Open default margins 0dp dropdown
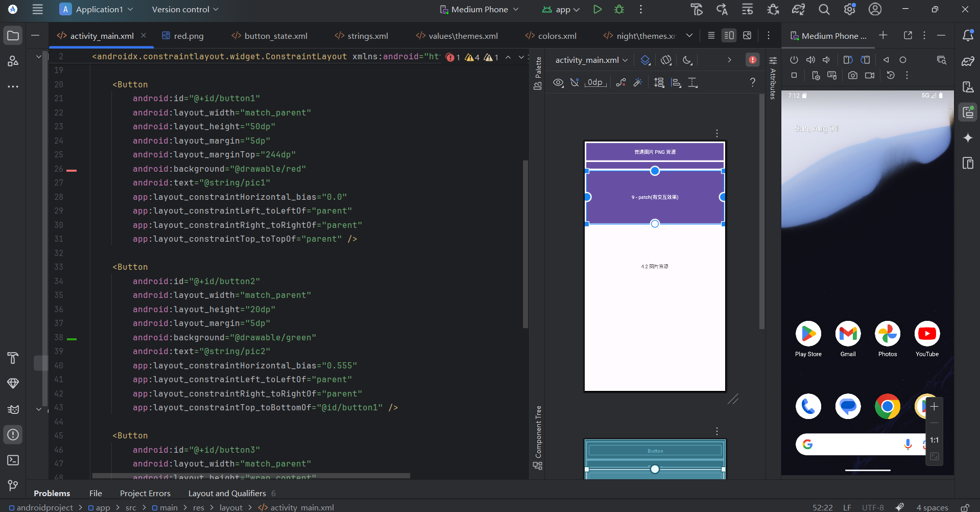The image size is (980, 512). 595,82
